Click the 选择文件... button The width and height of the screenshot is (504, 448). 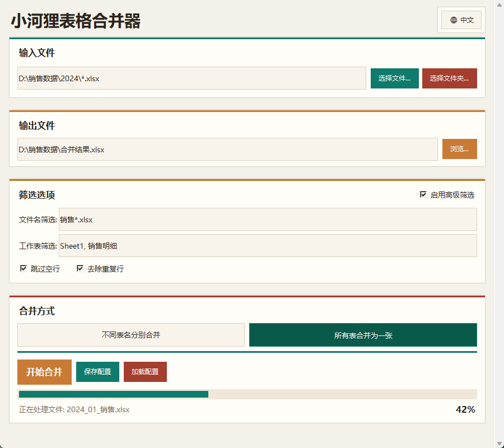pos(394,78)
